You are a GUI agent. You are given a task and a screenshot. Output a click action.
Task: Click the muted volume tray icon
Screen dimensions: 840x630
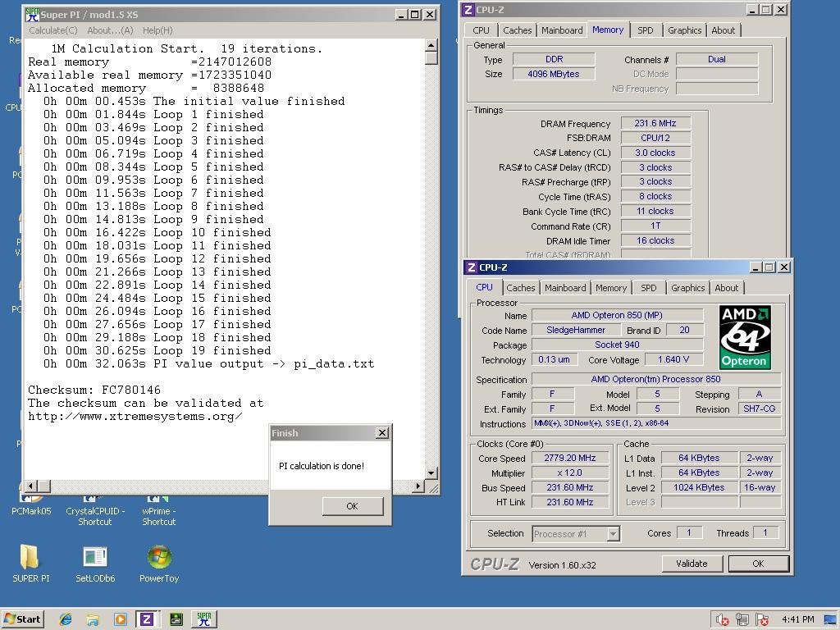[x=722, y=620]
